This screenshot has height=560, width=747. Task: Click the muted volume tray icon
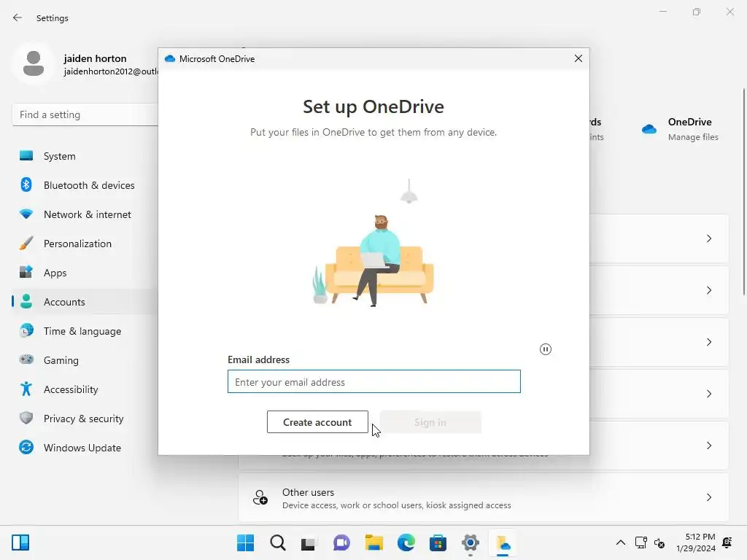pyautogui.click(x=659, y=542)
